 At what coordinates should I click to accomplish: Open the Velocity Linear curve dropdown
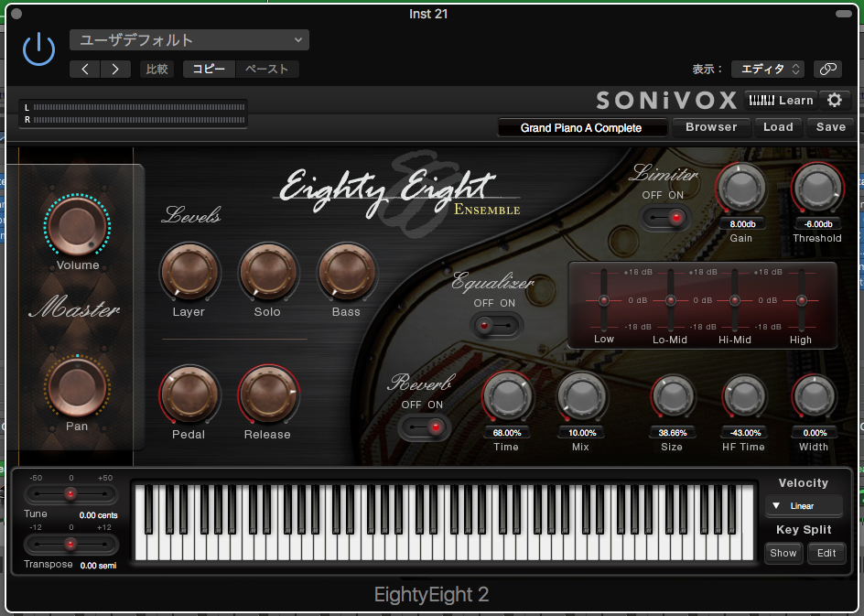tap(804, 506)
